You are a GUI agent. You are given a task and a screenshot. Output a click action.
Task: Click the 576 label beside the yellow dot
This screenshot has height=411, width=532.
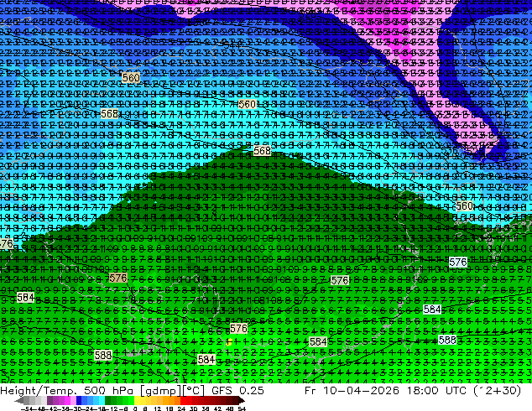238,328
